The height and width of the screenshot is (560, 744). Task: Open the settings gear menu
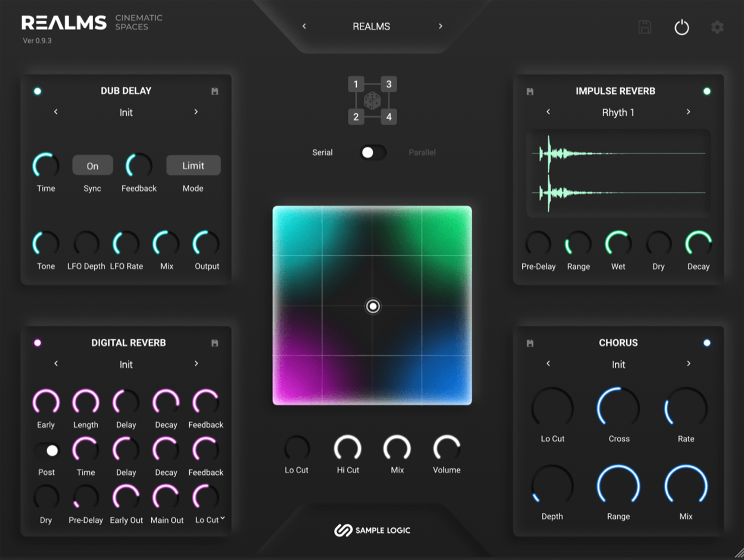(x=718, y=26)
